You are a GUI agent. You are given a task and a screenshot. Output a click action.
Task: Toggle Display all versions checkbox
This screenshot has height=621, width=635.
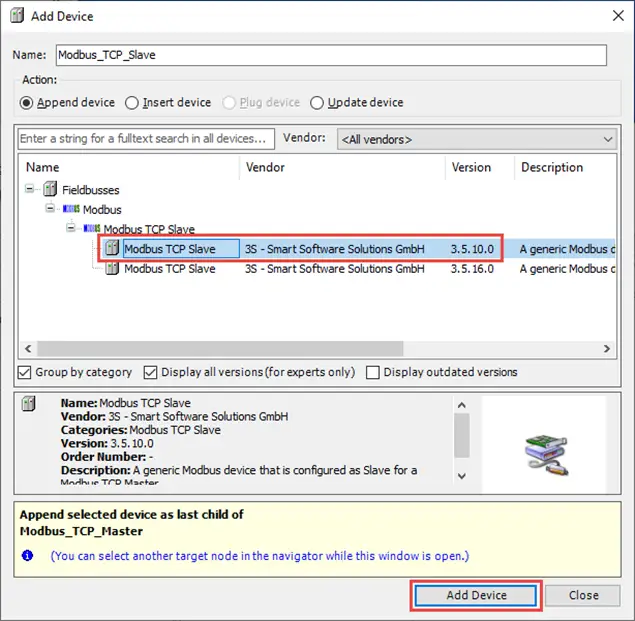(x=150, y=372)
